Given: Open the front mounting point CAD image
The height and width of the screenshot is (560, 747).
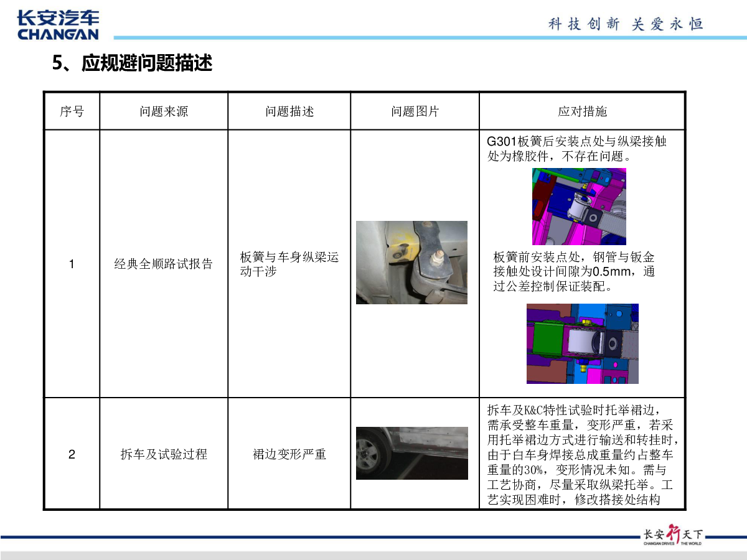Looking at the screenshot, I should click(583, 343).
